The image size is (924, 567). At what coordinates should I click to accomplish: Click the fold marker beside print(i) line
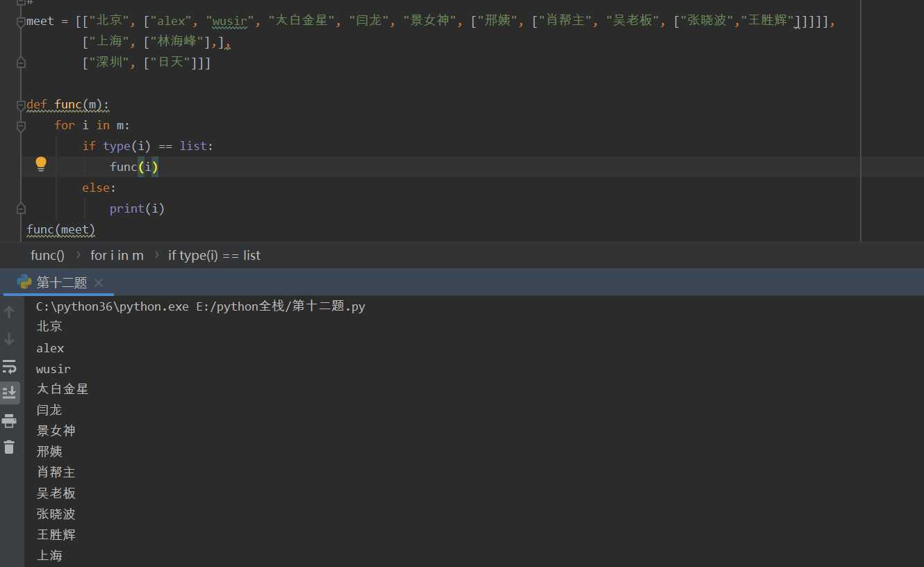tap(21, 208)
